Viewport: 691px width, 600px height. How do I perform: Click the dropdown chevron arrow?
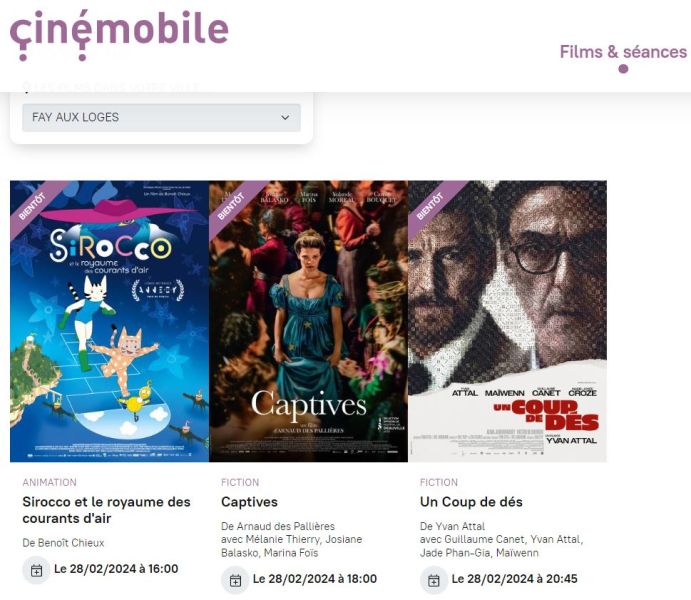(x=285, y=118)
